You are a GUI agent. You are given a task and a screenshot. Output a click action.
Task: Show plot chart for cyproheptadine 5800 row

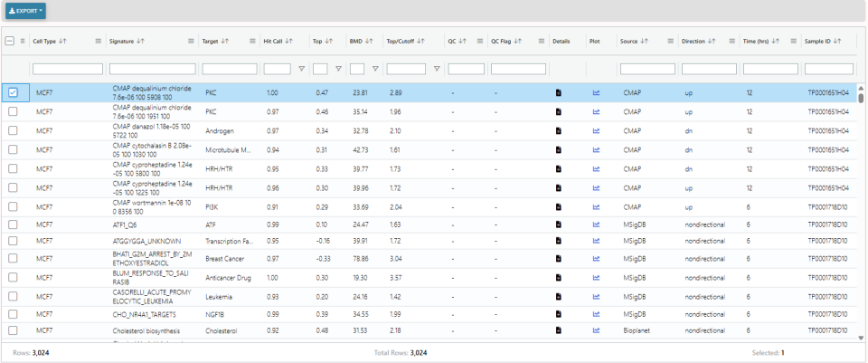click(x=596, y=168)
